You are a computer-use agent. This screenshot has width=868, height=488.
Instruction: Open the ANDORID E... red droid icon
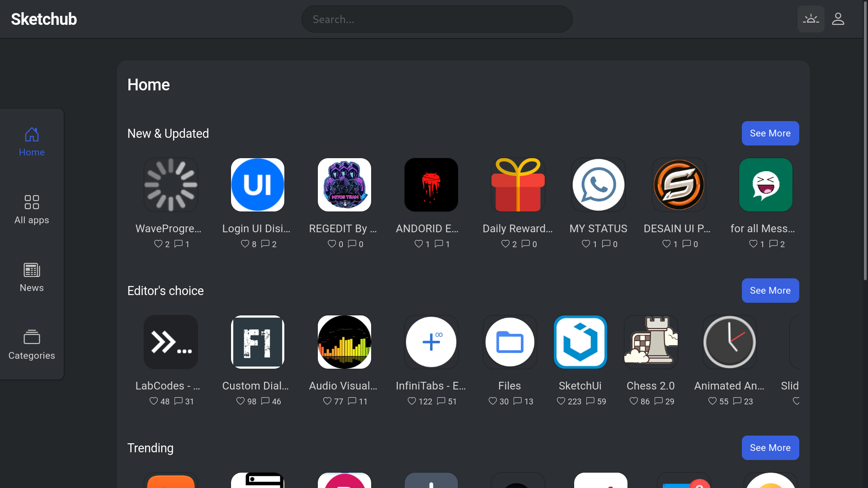click(x=431, y=185)
